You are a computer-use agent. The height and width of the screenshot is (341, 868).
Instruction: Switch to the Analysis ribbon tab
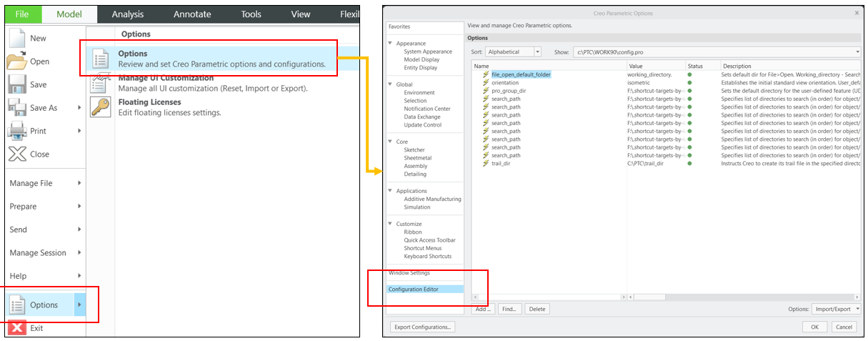point(127,14)
